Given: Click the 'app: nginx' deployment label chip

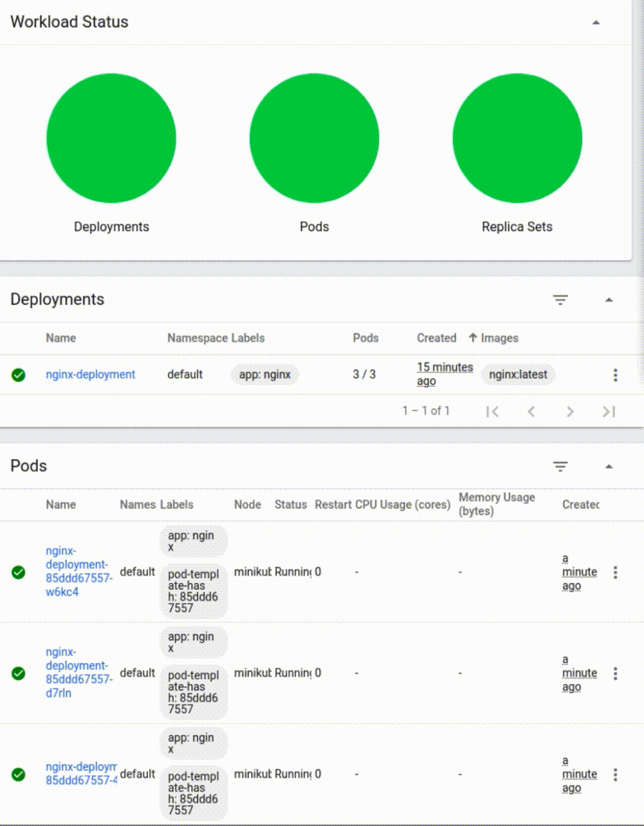Looking at the screenshot, I should [x=265, y=374].
